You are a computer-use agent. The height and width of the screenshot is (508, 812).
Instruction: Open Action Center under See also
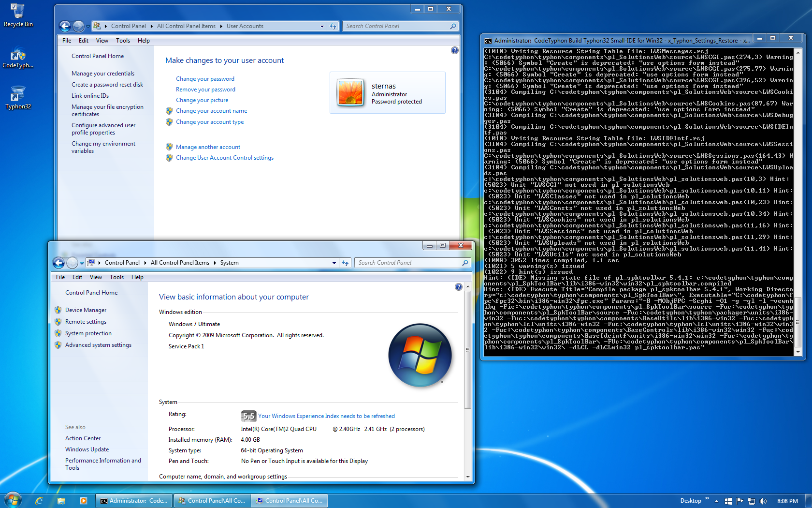(x=83, y=438)
